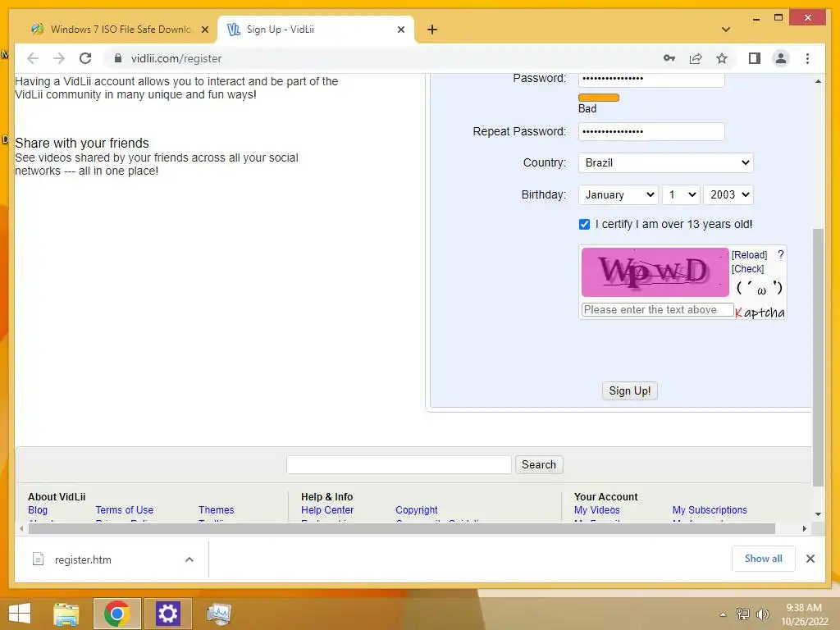Go back to the previous page
840x630 pixels.
[x=33, y=58]
